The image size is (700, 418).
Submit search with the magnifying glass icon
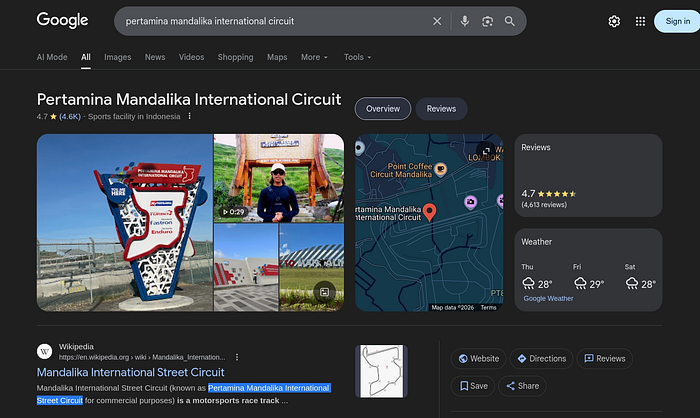click(510, 21)
